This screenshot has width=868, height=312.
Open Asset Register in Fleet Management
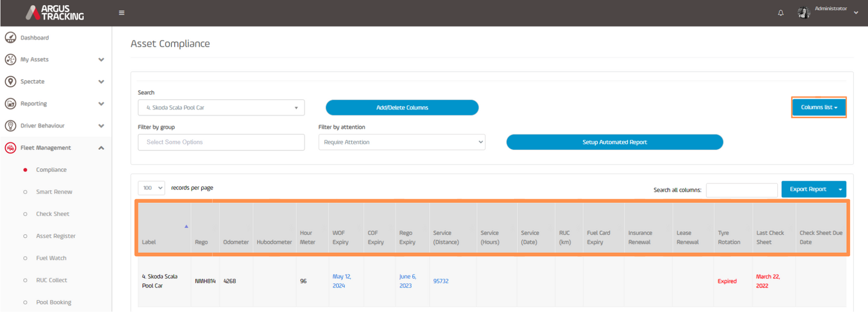56,236
